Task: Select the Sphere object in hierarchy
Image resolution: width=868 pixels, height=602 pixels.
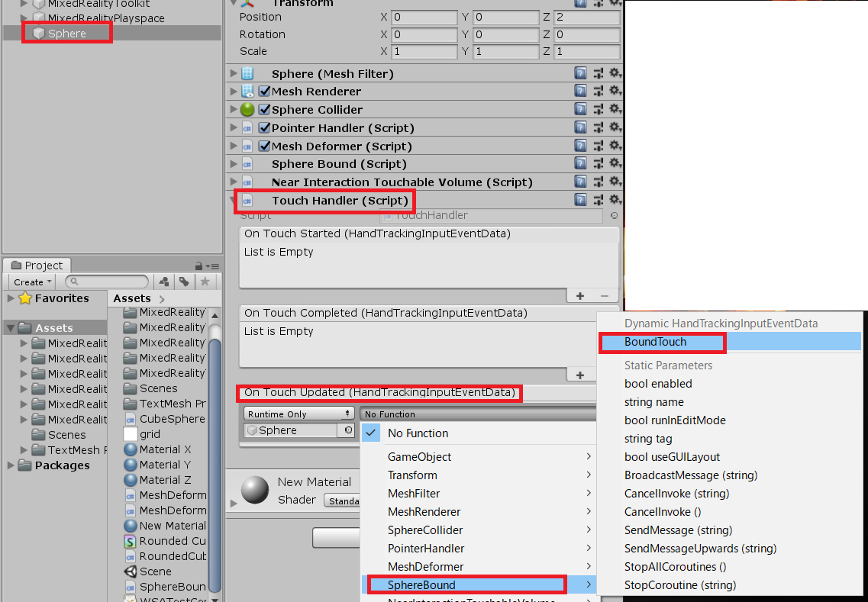Action: pos(66,34)
